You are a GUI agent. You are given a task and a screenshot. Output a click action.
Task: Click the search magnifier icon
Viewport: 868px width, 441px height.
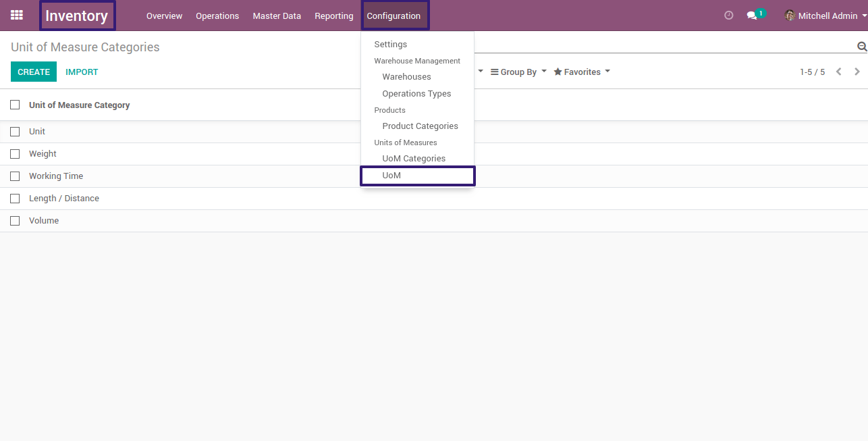tap(861, 46)
